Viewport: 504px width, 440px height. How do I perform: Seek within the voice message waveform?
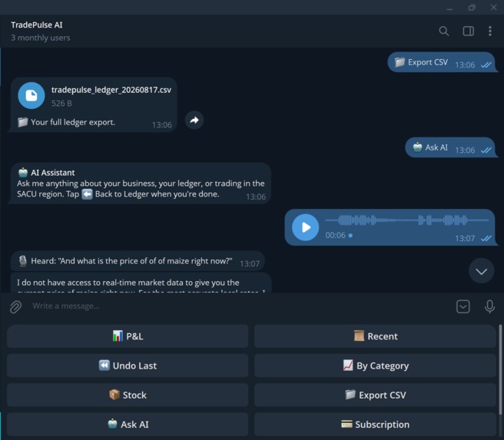pos(407,220)
